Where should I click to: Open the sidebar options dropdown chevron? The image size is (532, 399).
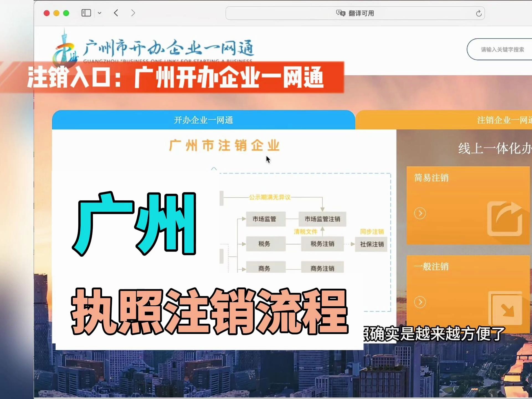click(100, 13)
